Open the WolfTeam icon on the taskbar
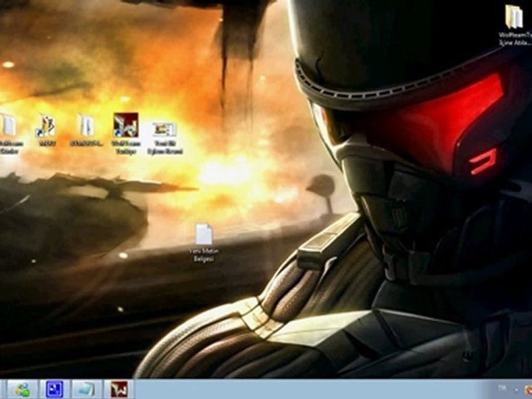The image size is (532, 399). [119, 390]
